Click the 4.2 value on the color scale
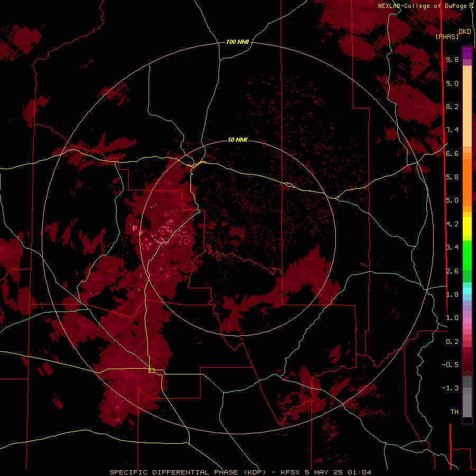Viewport: 476px width, 476px height. 452,224
